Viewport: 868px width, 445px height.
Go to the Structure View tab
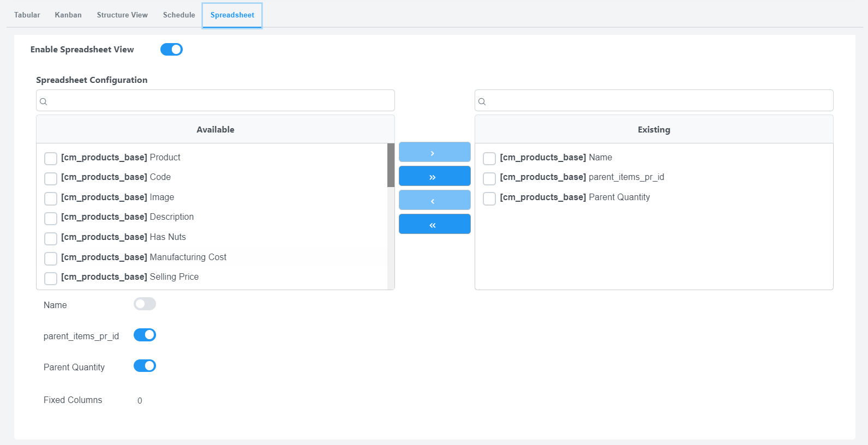122,15
